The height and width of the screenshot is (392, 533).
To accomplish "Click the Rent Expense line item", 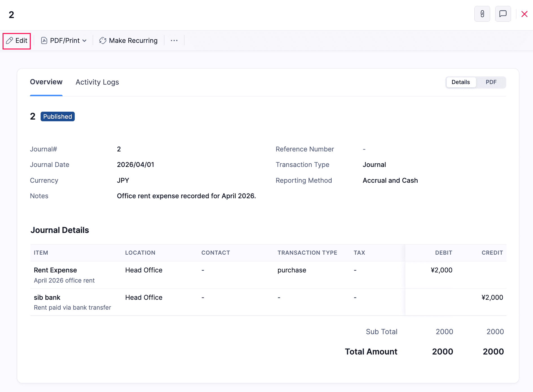I will [55, 270].
